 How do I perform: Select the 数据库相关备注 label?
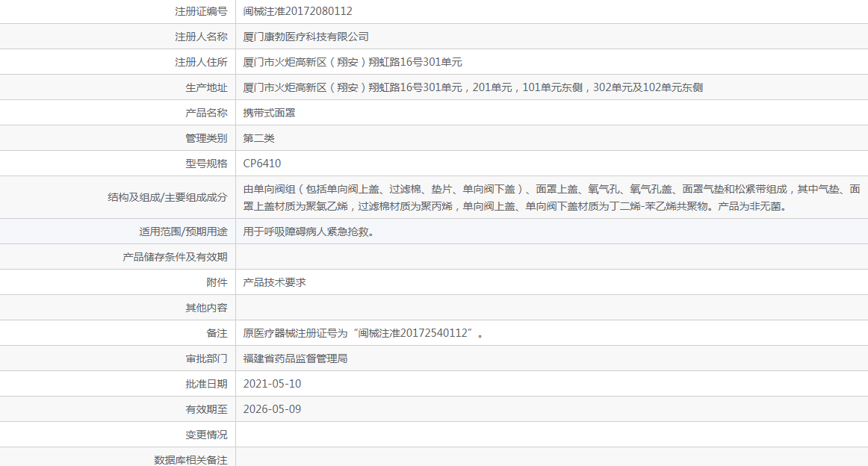tap(190, 460)
